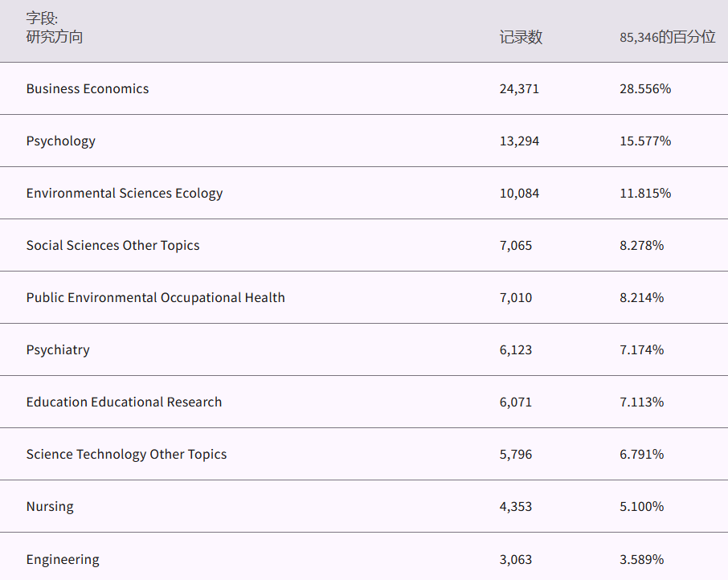This screenshot has height=580, width=728.
Task: Click the 28.556% percentage value
Action: [644, 88]
